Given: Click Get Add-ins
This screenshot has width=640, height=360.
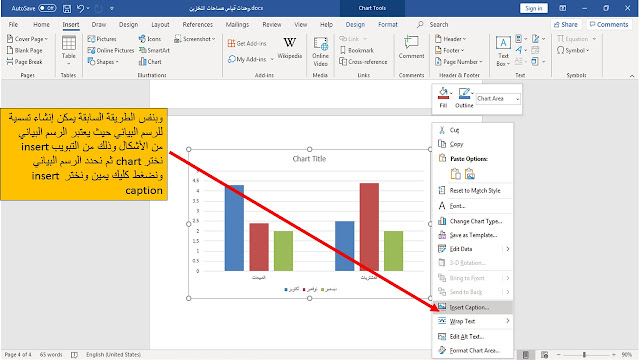Looking at the screenshot, I should [247, 43].
